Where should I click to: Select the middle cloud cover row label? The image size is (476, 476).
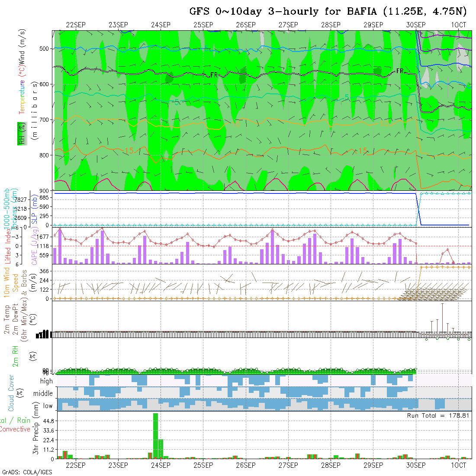click(x=43, y=393)
